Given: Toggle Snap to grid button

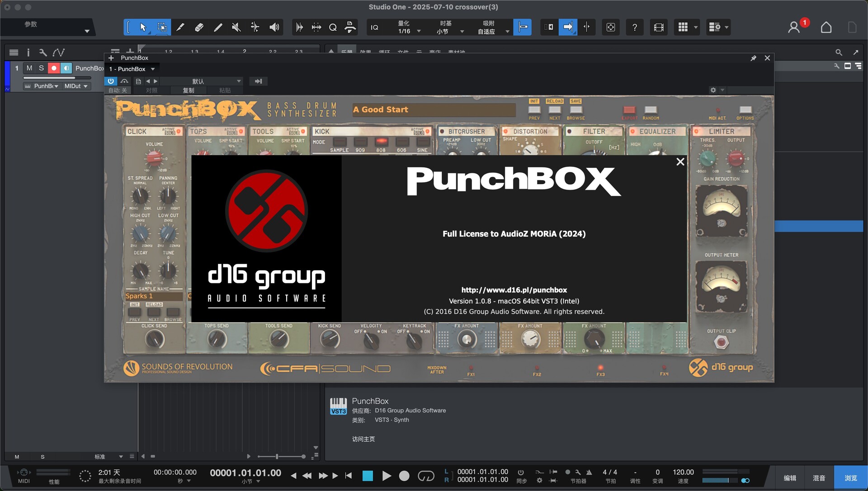Looking at the screenshot, I should [523, 28].
